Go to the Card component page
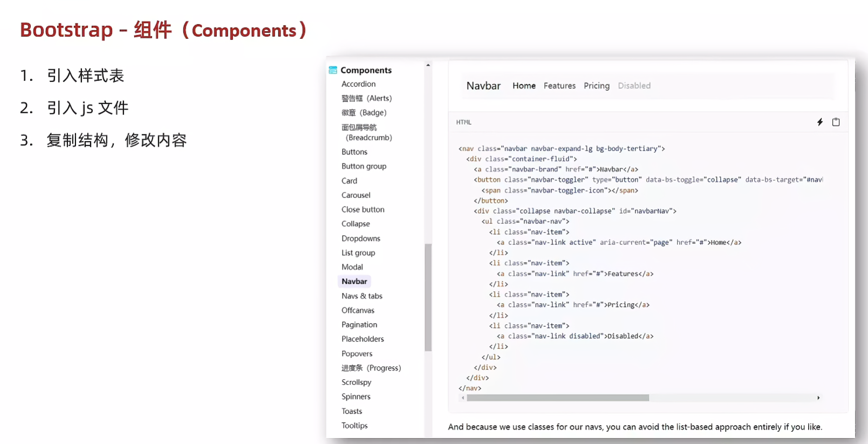 349,181
